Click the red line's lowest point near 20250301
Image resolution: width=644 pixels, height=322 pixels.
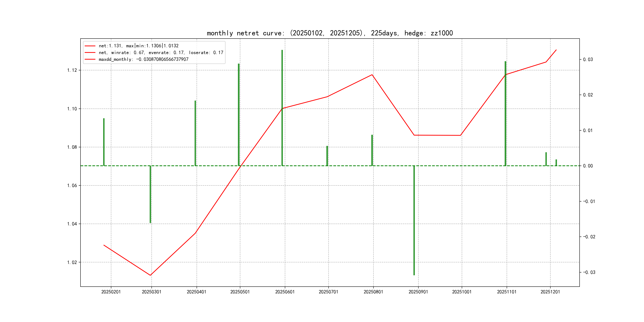150,275
